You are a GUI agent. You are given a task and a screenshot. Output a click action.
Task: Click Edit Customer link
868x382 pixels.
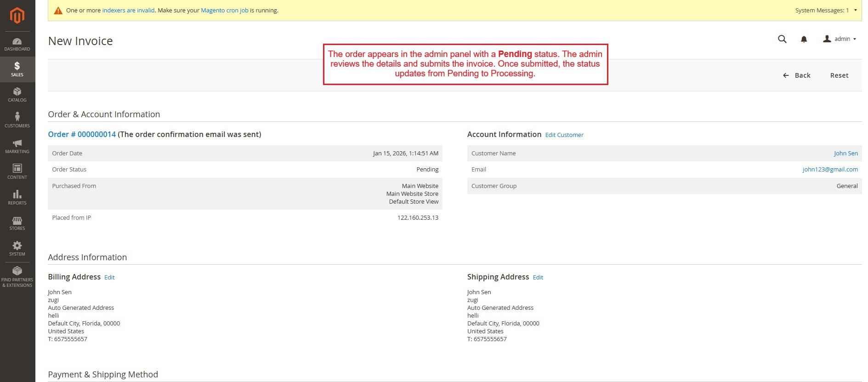564,135
